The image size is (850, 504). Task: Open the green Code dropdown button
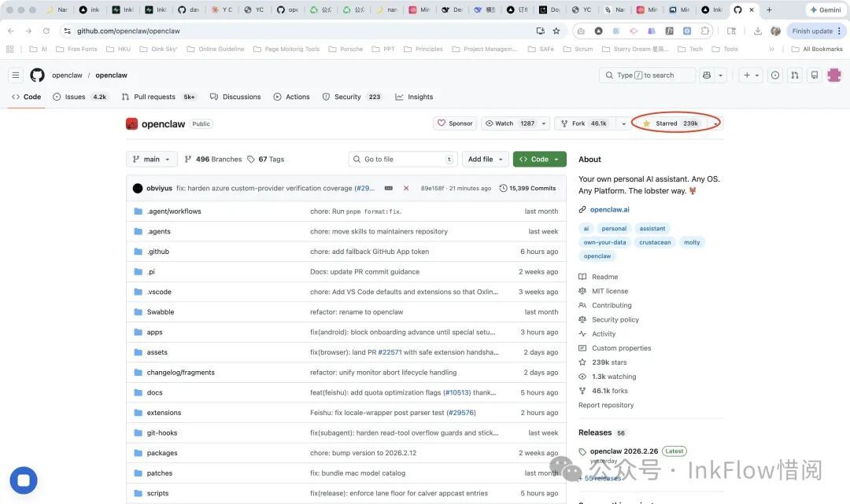(x=539, y=159)
